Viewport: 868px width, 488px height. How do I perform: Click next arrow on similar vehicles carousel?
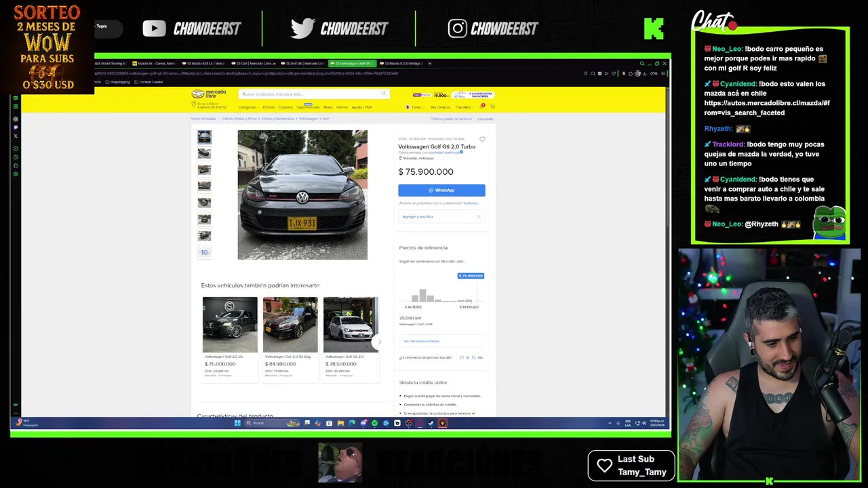(379, 342)
